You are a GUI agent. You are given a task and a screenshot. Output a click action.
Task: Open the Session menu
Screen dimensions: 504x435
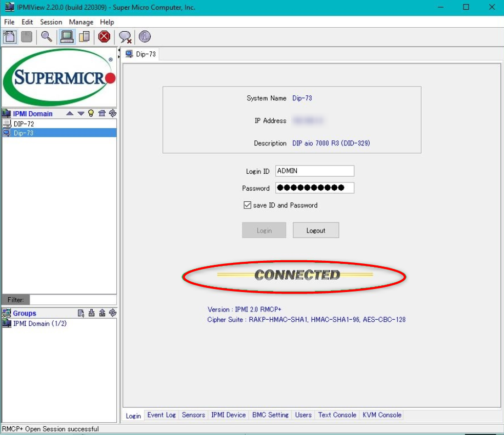[51, 22]
